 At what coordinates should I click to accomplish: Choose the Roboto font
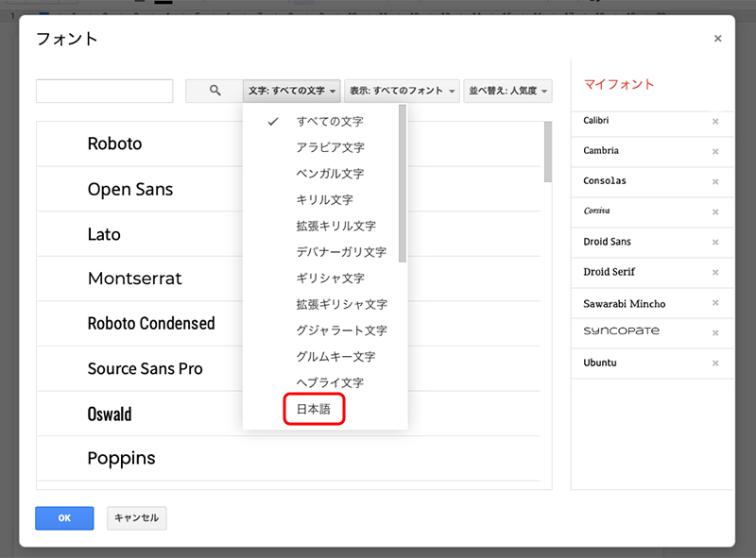(x=288, y=144)
